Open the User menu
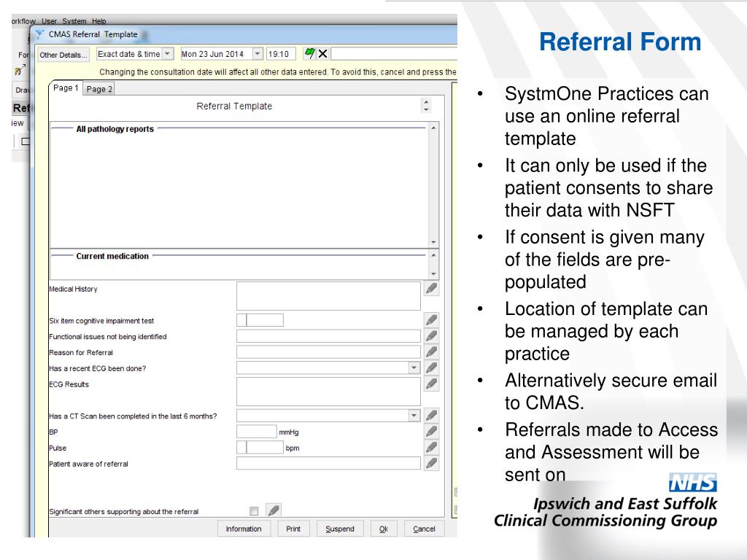 coord(49,21)
